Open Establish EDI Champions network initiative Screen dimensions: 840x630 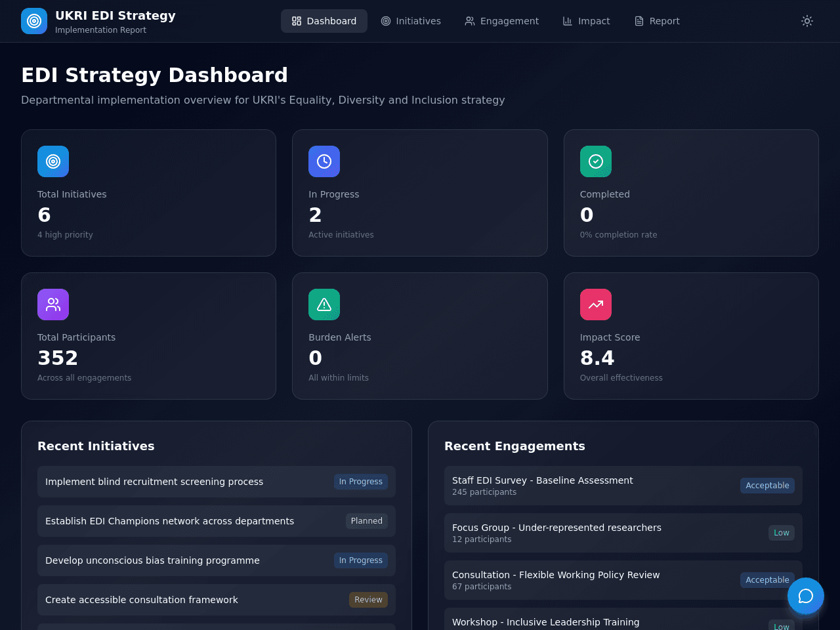(x=217, y=521)
